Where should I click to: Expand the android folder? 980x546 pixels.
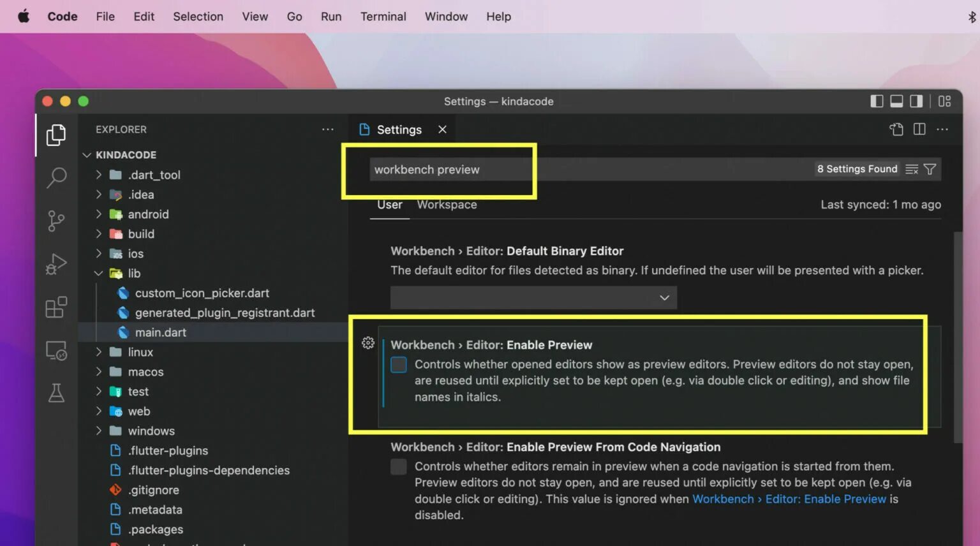(99, 214)
